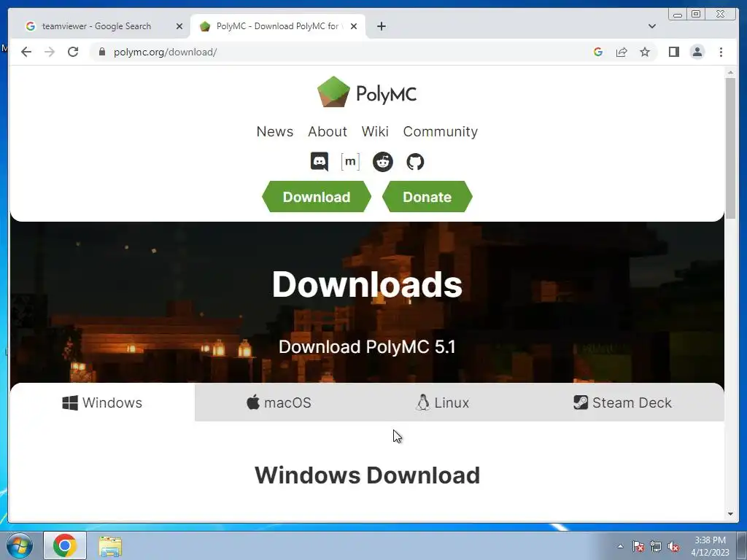This screenshot has width=747, height=560.
Task: Open Chrome's three-dot menu
Action: click(721, 52)
